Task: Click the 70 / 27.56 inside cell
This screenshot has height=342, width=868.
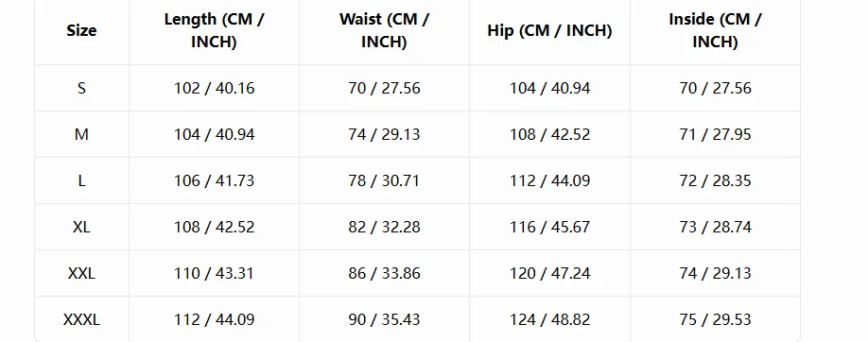Action: click(715, 89)
